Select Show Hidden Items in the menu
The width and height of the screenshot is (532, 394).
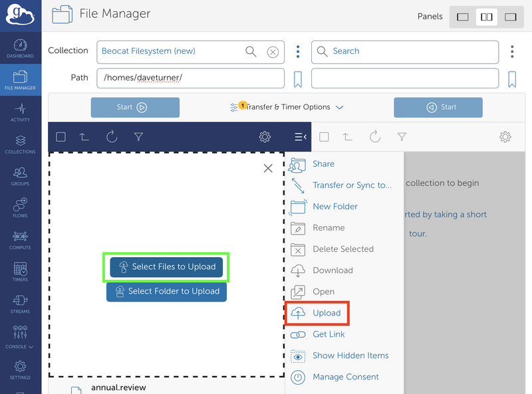tap(350, 355)
